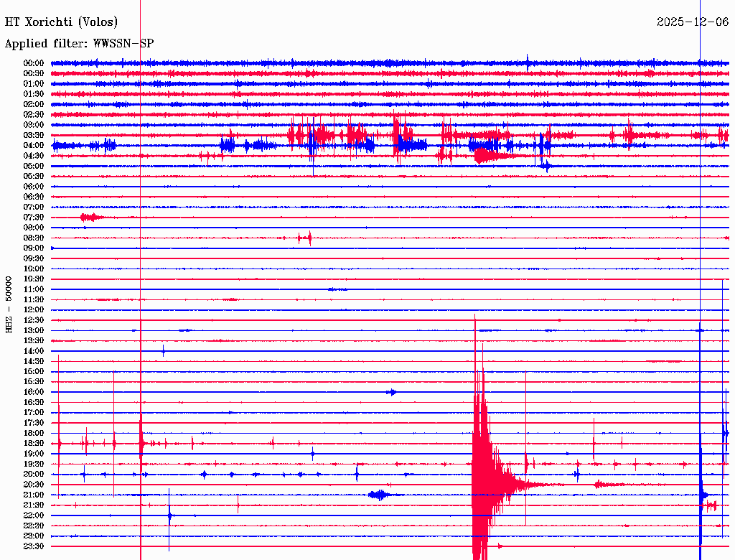Select the 10:30 time label
This screenshot has width=735, height=560.
tap(34, 279)
